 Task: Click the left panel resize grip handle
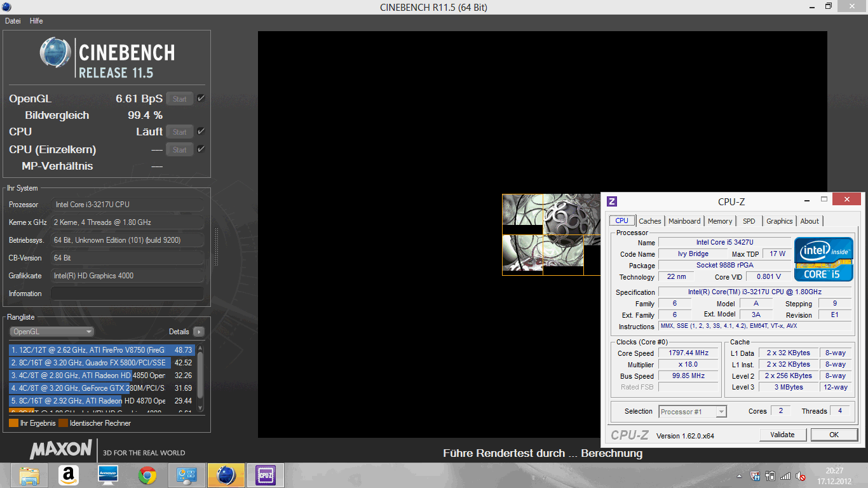(x=216, y=248)
